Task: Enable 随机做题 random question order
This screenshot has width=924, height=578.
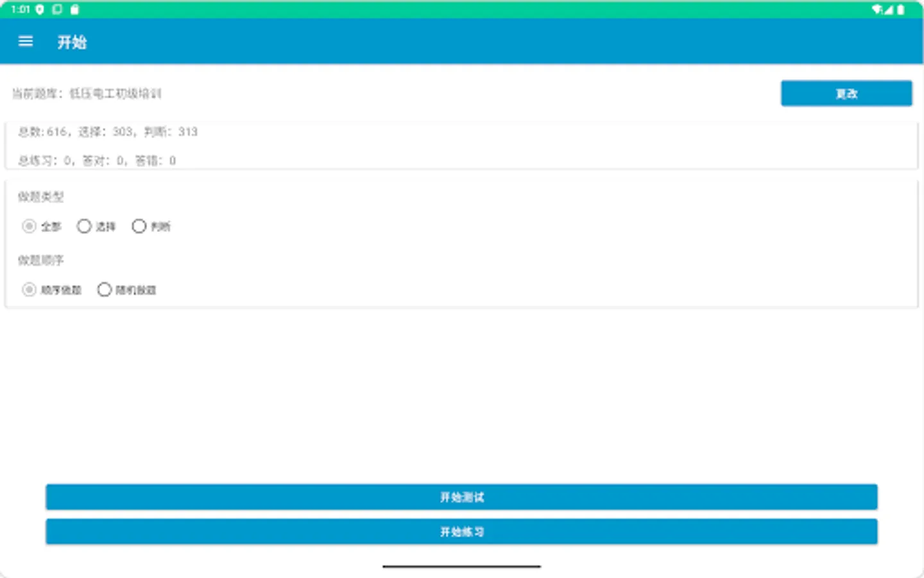Action: (x=104, y=290)
